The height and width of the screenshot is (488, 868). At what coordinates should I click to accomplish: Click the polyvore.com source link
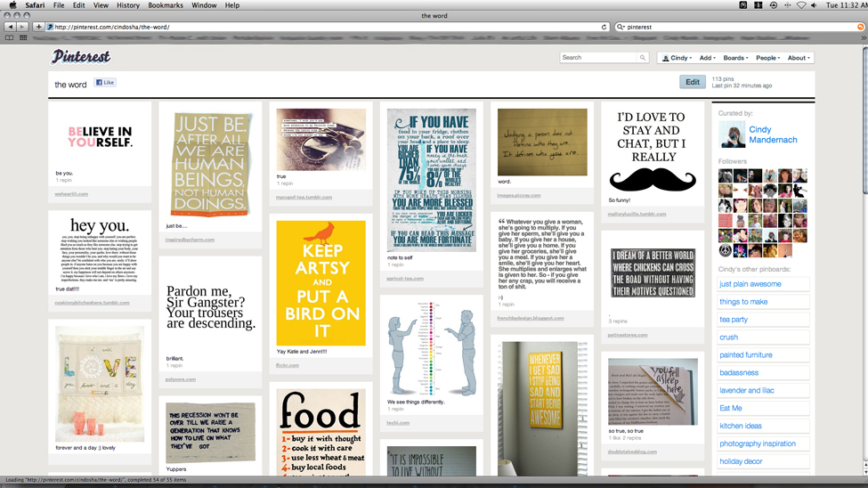pos(181,379)
